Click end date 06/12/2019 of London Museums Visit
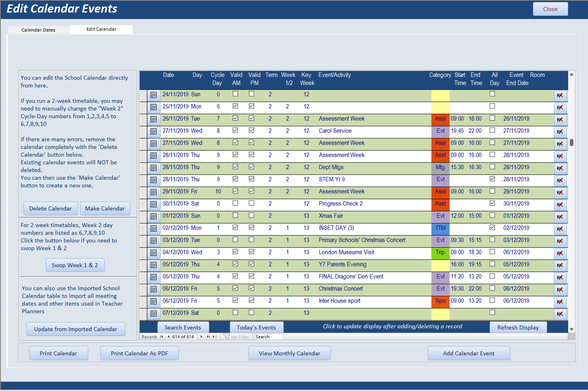 pyautogui.click(x=516, y=252)
